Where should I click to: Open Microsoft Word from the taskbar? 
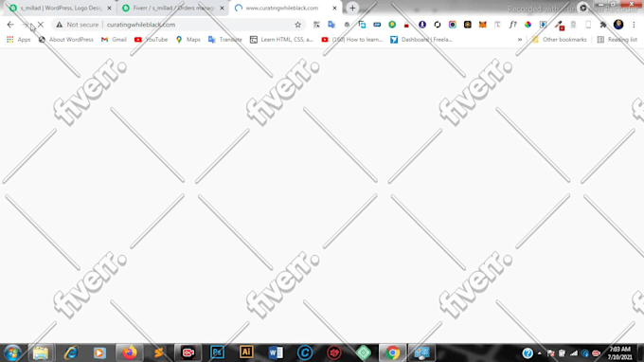[x=276, y=353]
